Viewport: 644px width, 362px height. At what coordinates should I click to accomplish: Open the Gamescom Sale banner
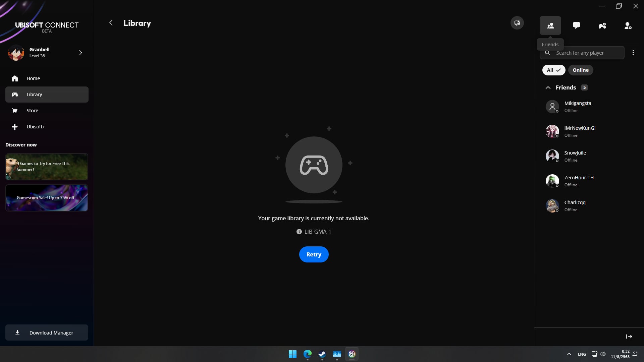click(47, 198)
